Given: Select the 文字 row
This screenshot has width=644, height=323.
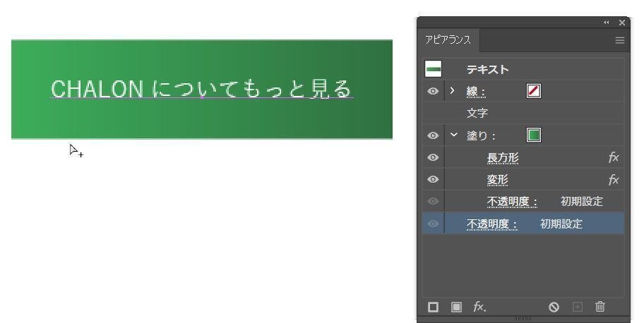Looking at the screenshot, I should (x=524, y=113).
